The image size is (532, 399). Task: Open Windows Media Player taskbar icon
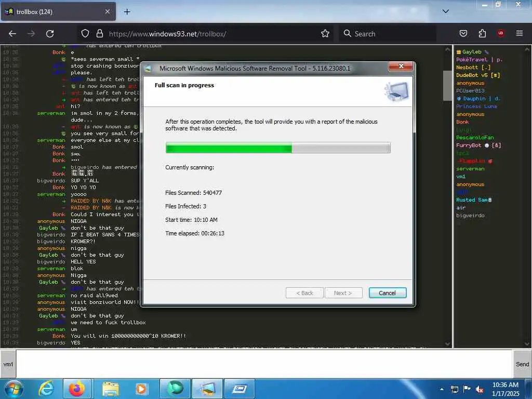(x=141, y=389)
